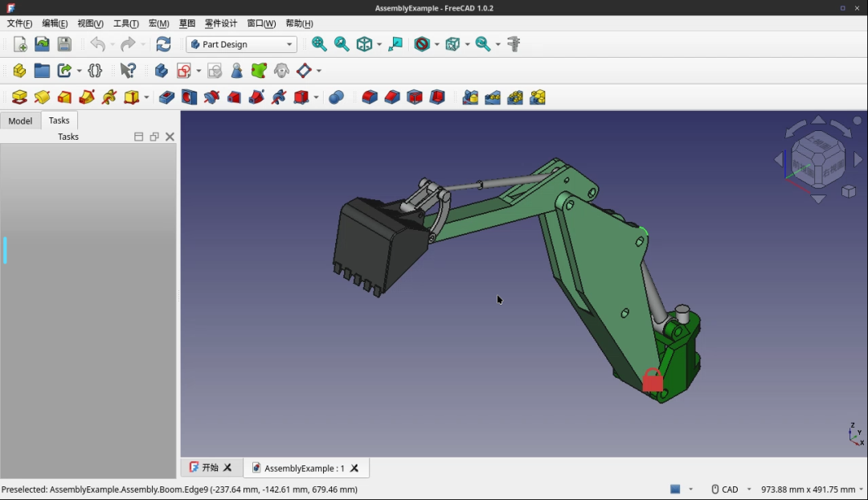Open the Measure tool

pyautogui.click(x=513, y=44)
